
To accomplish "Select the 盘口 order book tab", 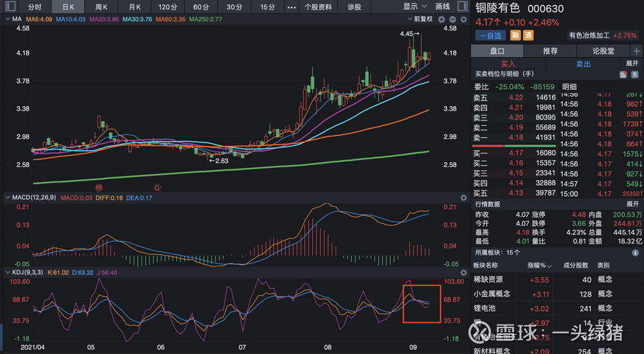I will pyautogui.click(x=497, y=51).
